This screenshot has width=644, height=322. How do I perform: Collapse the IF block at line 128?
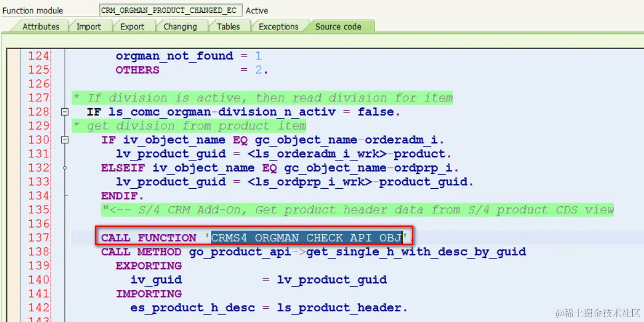coord(65,112)
